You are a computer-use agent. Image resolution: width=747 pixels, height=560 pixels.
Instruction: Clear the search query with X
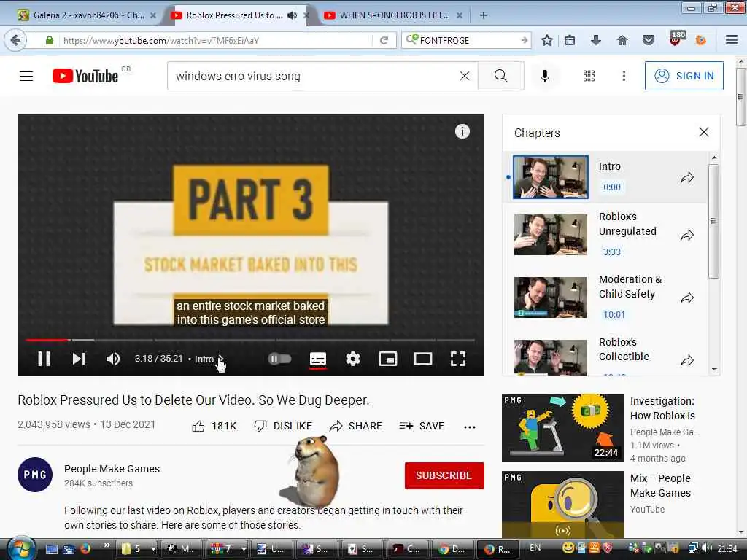click(465, 76)
